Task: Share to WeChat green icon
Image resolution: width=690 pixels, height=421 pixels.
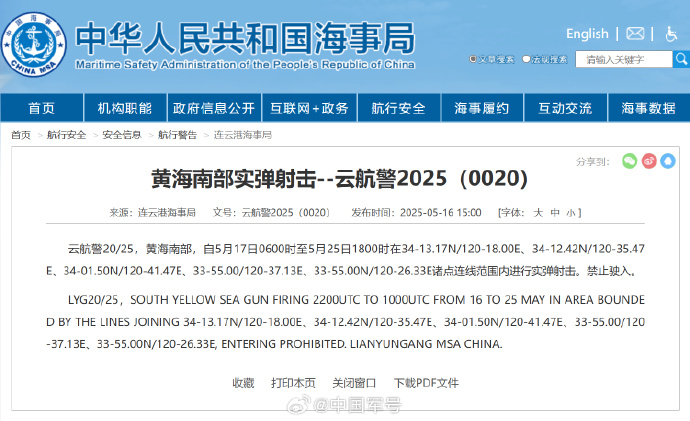Action: (x=630, y=161)
